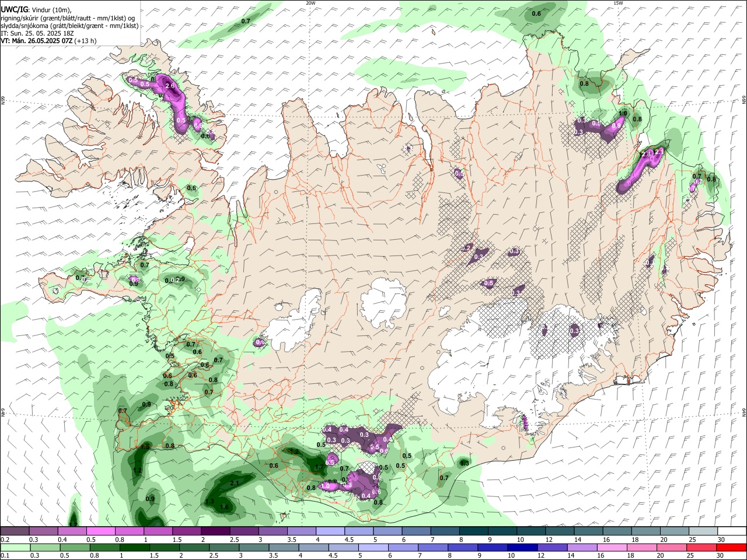Click the 0.5 green swatch in the rain legend

(74, 547)
